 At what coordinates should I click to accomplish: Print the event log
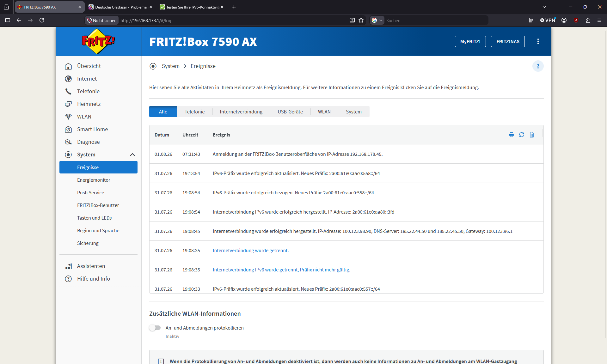[512, 135]
